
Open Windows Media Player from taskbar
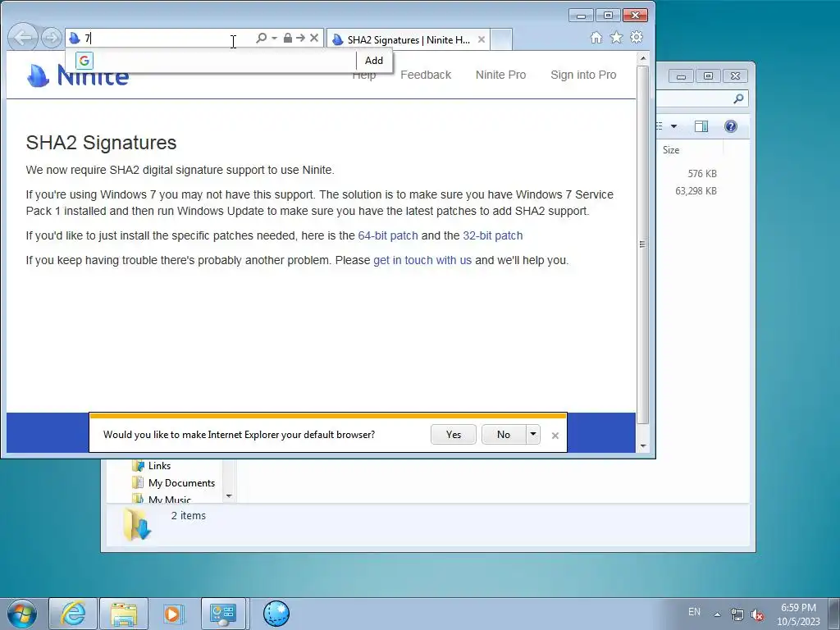click(x=173, y=614)
